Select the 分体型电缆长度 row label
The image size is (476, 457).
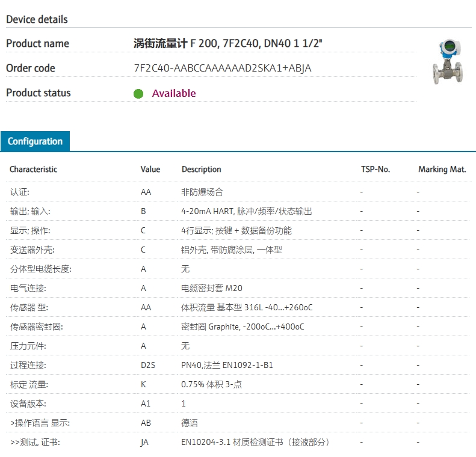coord(41,269)
